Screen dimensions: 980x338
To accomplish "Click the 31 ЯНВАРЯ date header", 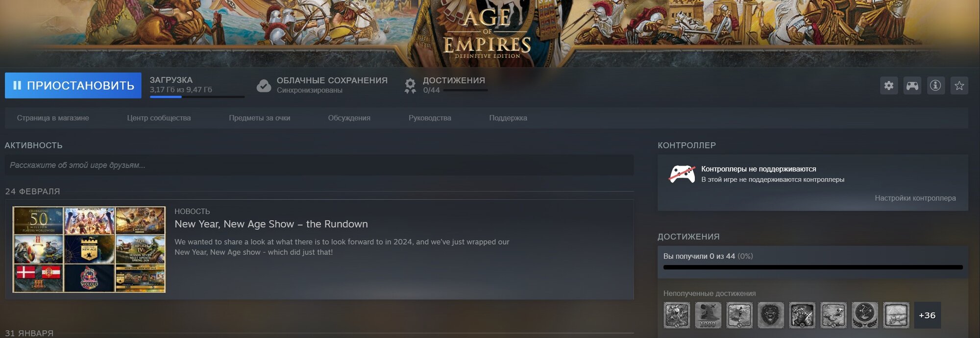I will tap(29, 333).
